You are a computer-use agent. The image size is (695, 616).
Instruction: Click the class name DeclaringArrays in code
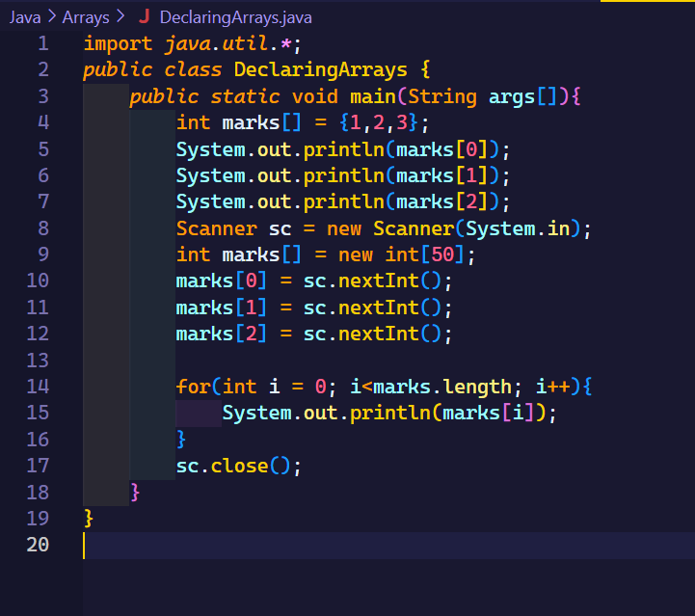(x=320, y=70)
